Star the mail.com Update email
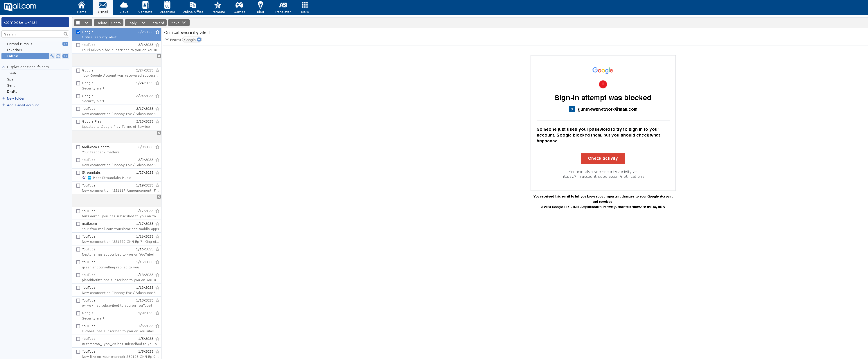The height and width of the screenshot is (359, 868). [157, 147]
